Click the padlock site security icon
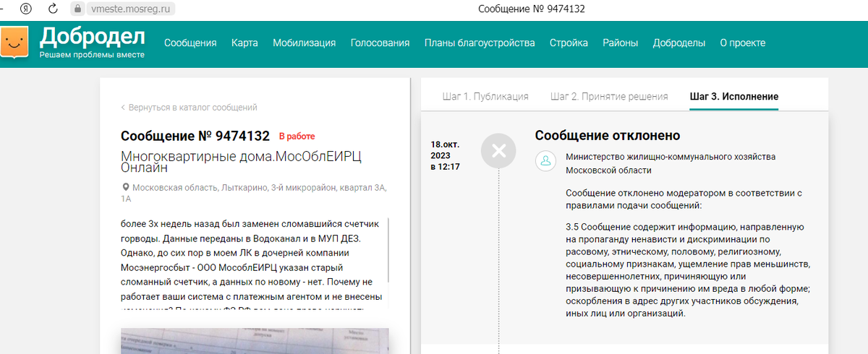 pyautogui.click(x=77, y=9)
